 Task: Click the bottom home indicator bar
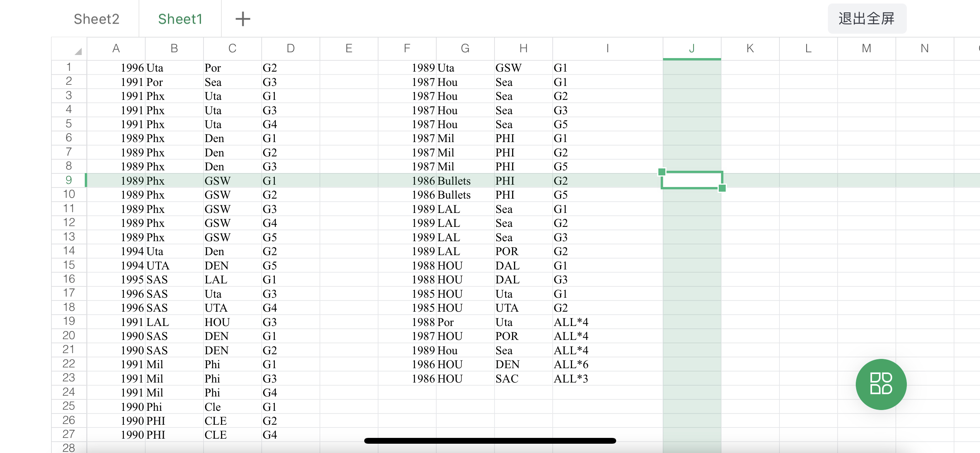490,441
